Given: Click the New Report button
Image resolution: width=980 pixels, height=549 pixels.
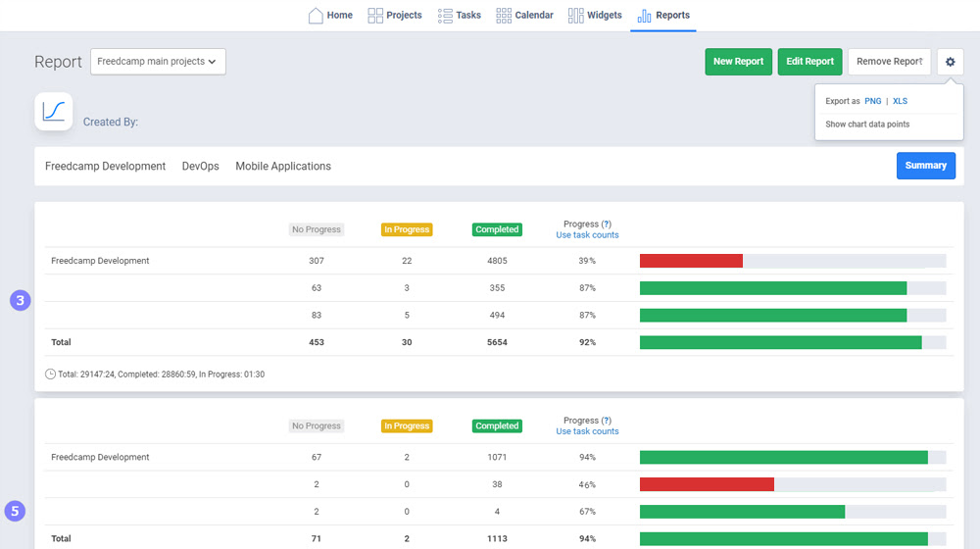Looking at the screenshot, I should pos(738,62).
